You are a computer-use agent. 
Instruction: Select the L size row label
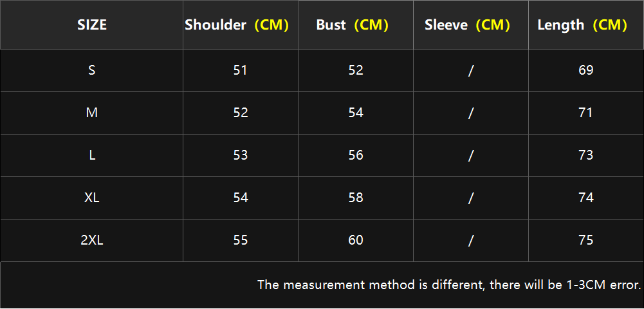(92, 155)
